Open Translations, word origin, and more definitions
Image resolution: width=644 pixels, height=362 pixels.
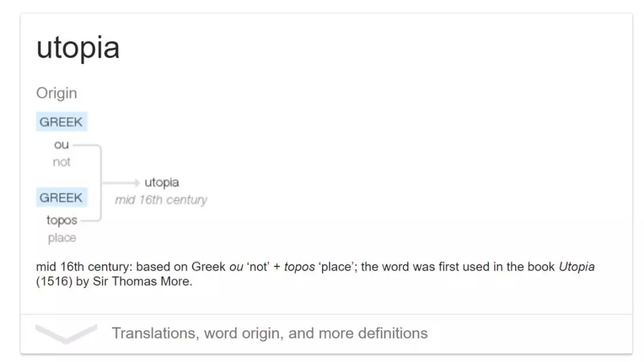point(270,333)
